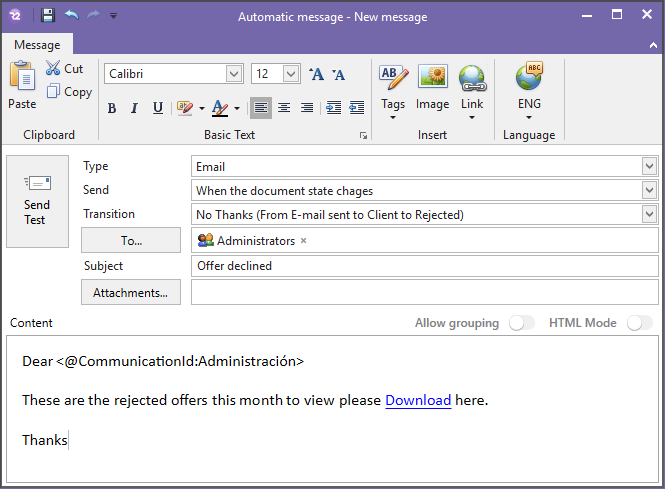Toggle bold formatting
This screenshot has width=665, height=489.
[x=112, y=108]
